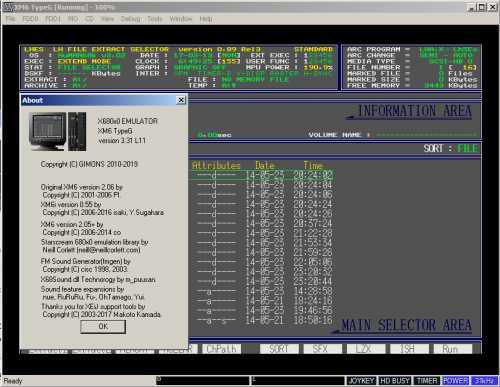Image resolution: width=500 pixels, height=387 pixels.
Task: Click the Date column header
Action: click(265, 166)
